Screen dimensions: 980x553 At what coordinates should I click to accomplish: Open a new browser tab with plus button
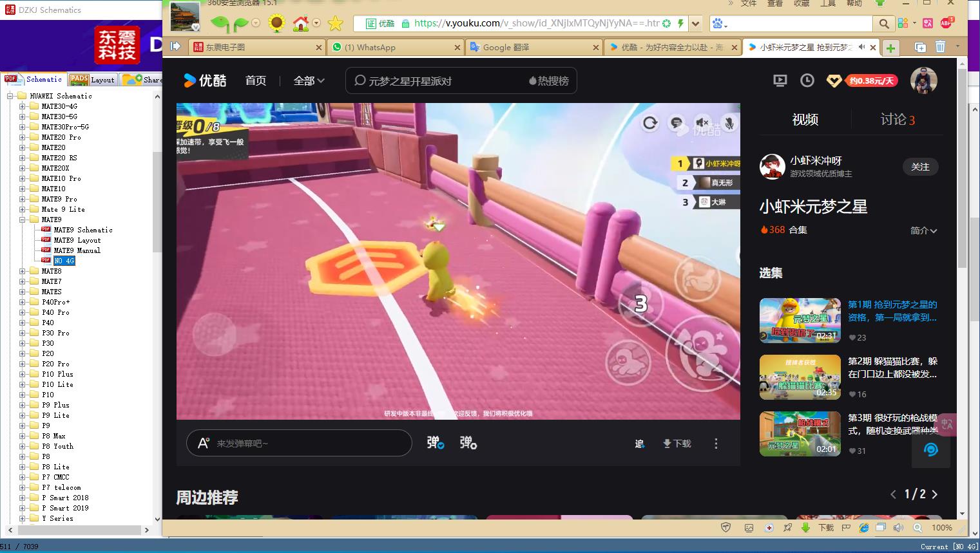click(x=890, y=48)
